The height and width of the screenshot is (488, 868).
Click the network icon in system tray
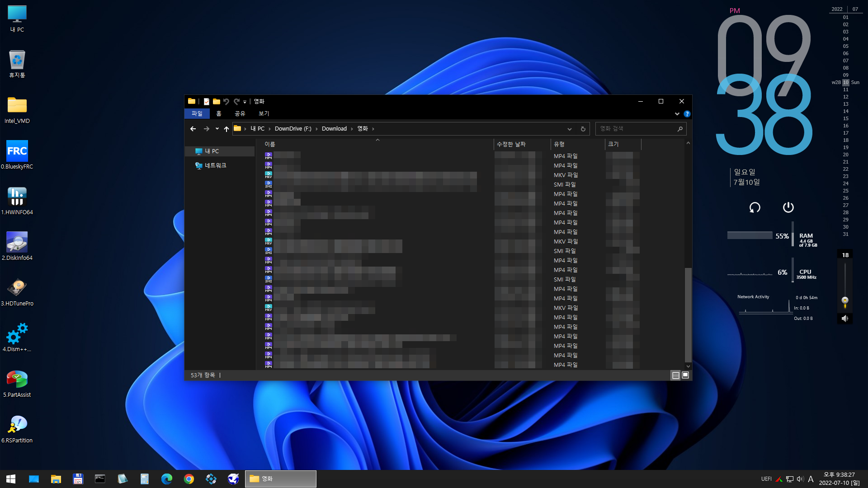(790, 479)
